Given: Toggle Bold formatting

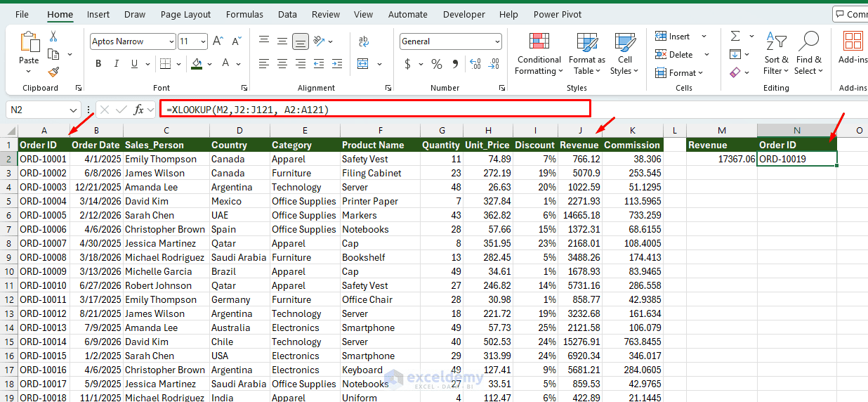Looking at the screenshot, I should pos(98,64).
